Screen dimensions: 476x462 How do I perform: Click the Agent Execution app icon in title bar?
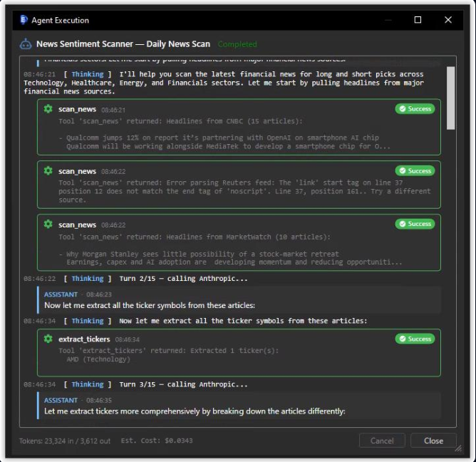coord(24,20)
